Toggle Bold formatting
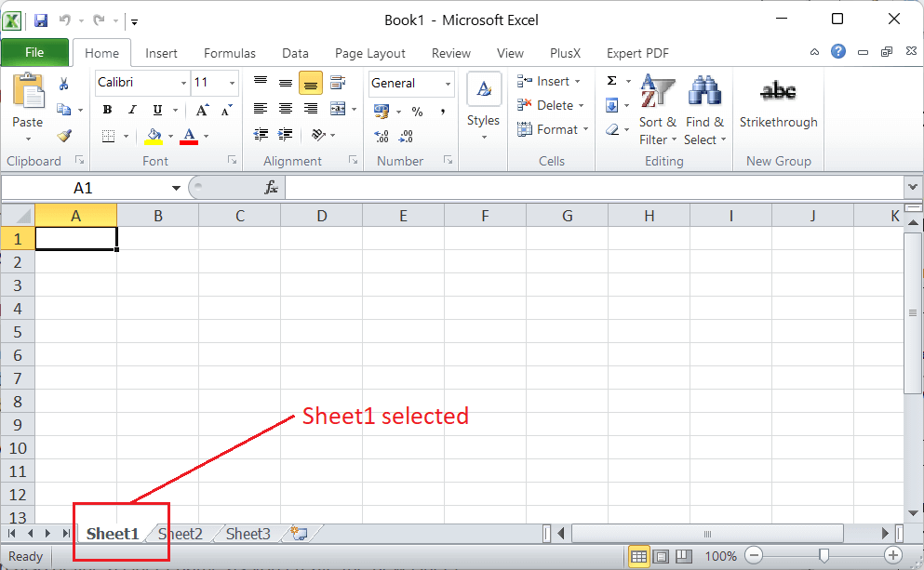The height and width of the screenshot is (570, 924). [x=105, y=109]
